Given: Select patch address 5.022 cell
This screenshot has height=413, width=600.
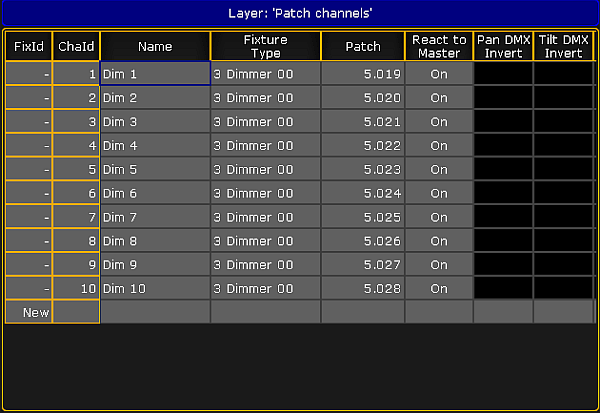Looking at the screenshot, I should coord(363,145).
